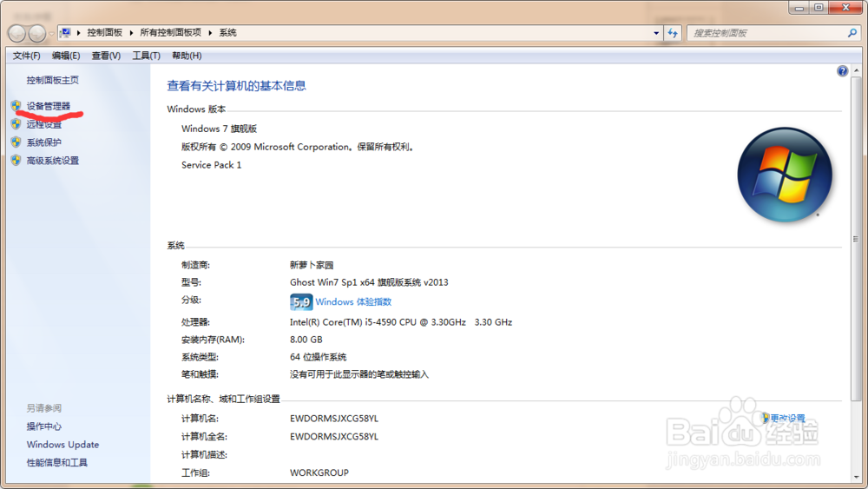
Task: Expand arrow after 控制面板 breadcrumb
Action: coord(131,33)
